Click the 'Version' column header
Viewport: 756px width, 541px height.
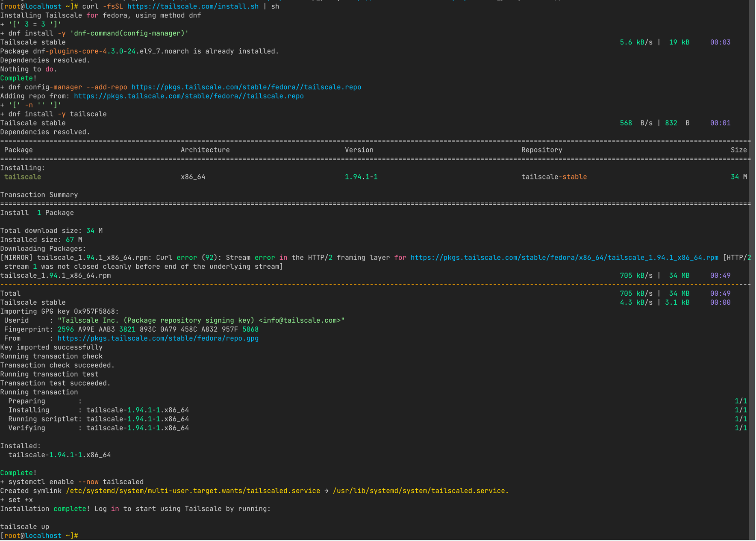[x=359, y=150]
